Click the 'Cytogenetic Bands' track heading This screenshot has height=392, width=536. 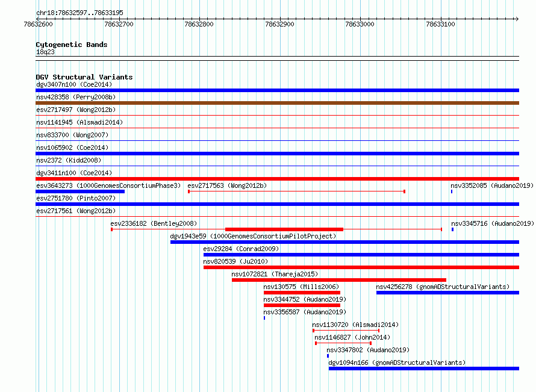(x=72, y=45)
